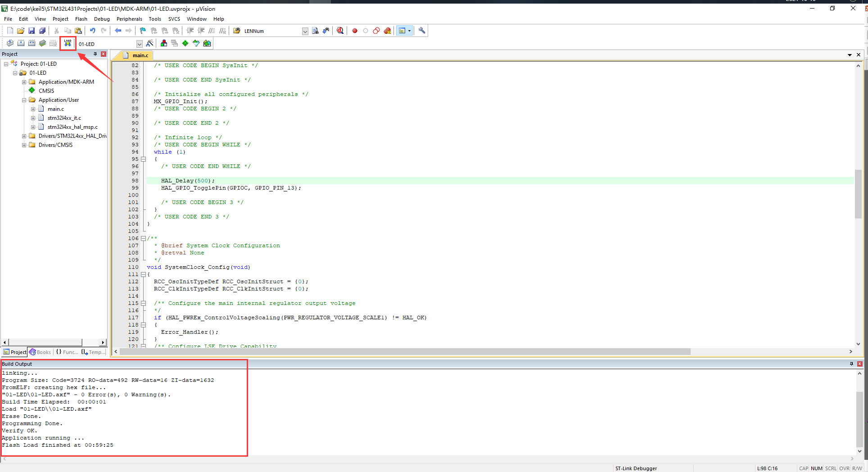Open Batch Build
This screenshot has height=472, width=868.
click(x=42, y=43)
